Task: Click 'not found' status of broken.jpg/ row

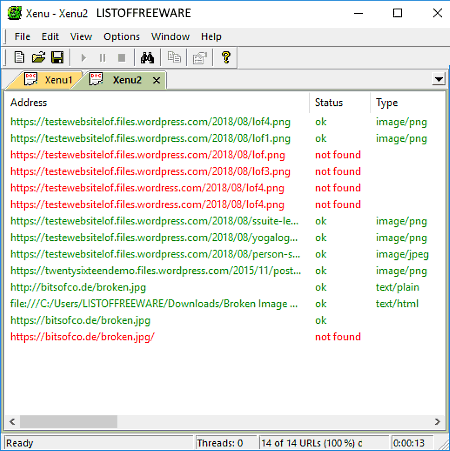Action: (x=338, y=337)
